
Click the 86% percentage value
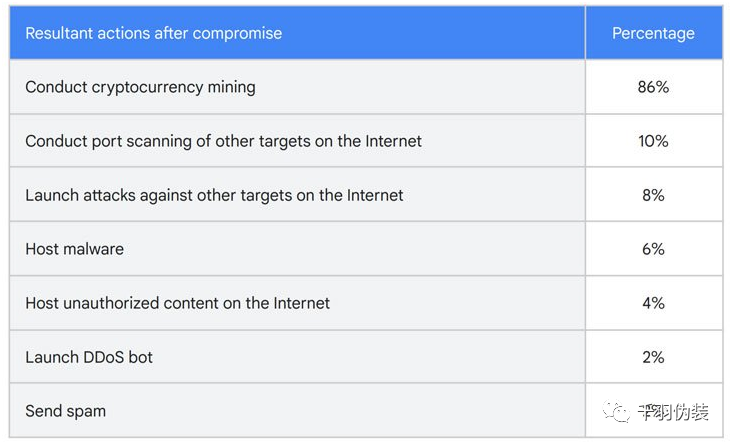[653, 87]
